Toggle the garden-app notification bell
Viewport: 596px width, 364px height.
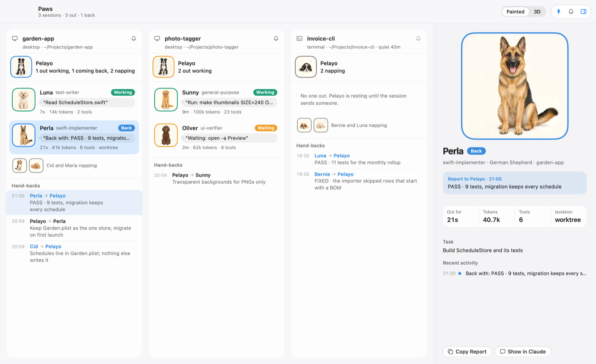coord(134,38)
